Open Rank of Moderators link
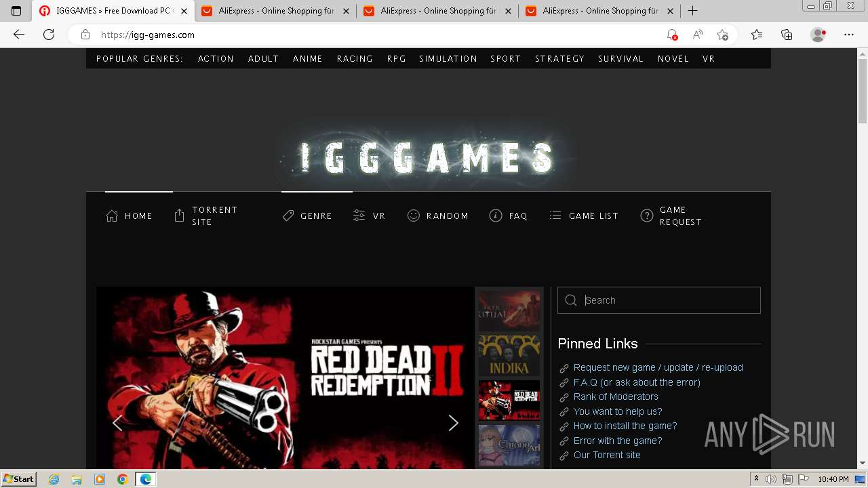 [616, 396]
